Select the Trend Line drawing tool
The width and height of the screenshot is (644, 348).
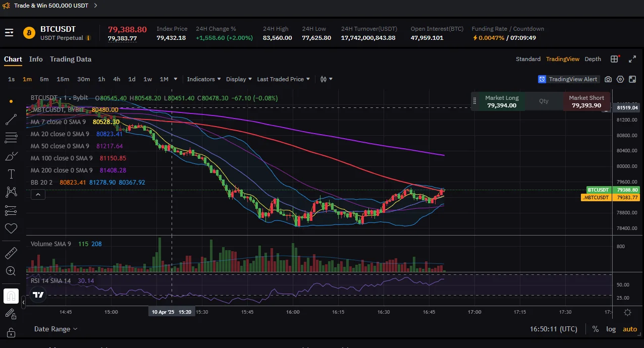click(11, 120)
